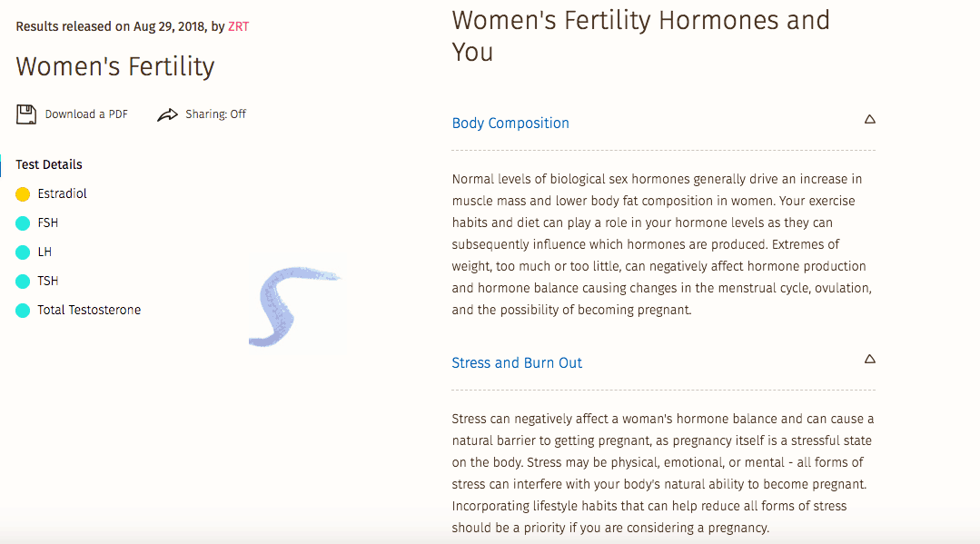Click the teal dot beside LH
980x544 pixels.
pyautogui.click(x=22, y=252)
